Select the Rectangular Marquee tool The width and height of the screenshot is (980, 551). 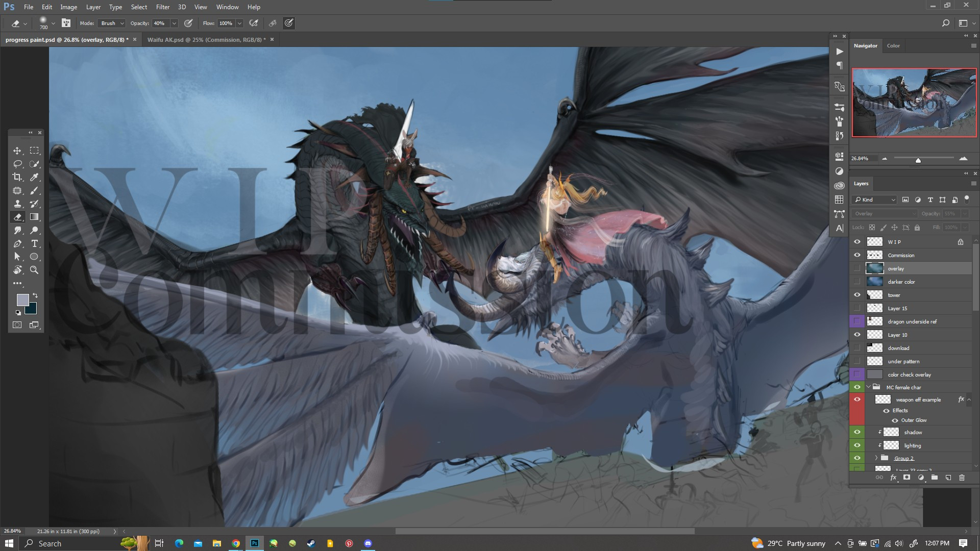[34, 151]
